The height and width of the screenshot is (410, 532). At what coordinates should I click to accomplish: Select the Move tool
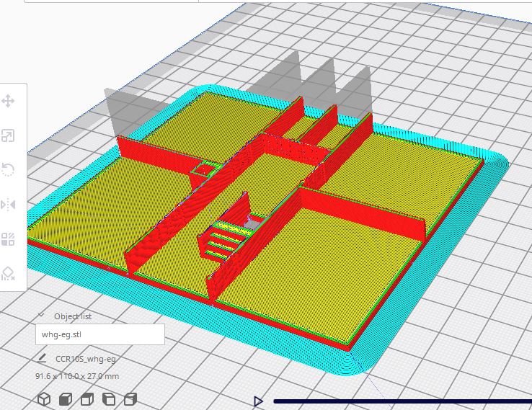coord(9,101)
